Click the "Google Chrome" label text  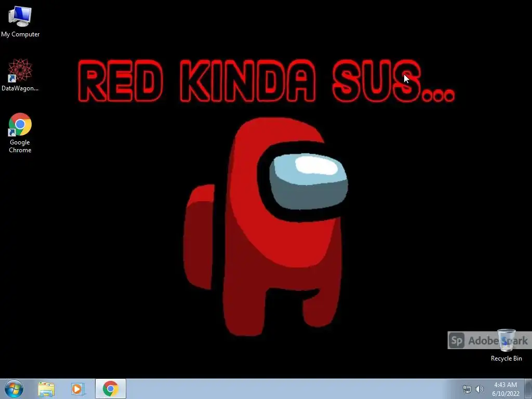point(20,146)
